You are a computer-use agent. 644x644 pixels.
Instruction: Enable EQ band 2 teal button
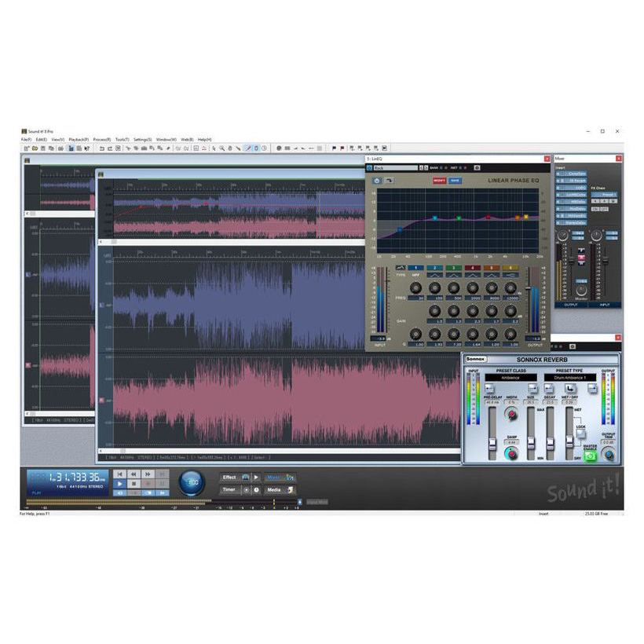[434, 268]
